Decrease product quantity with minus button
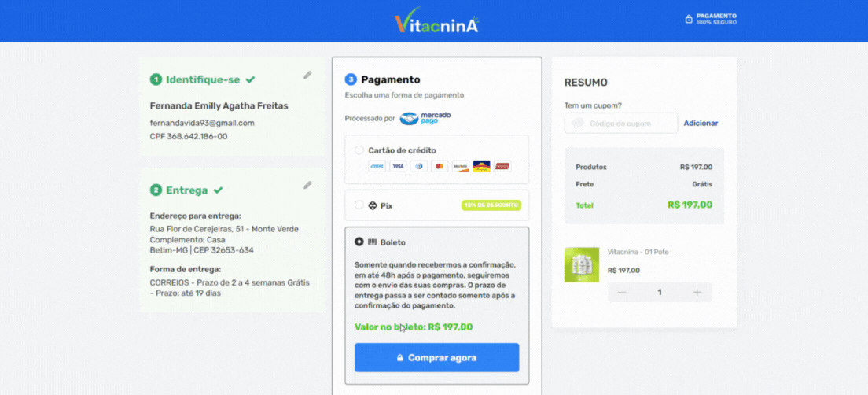Screen dimensions: 868x395 coord(622,293)
